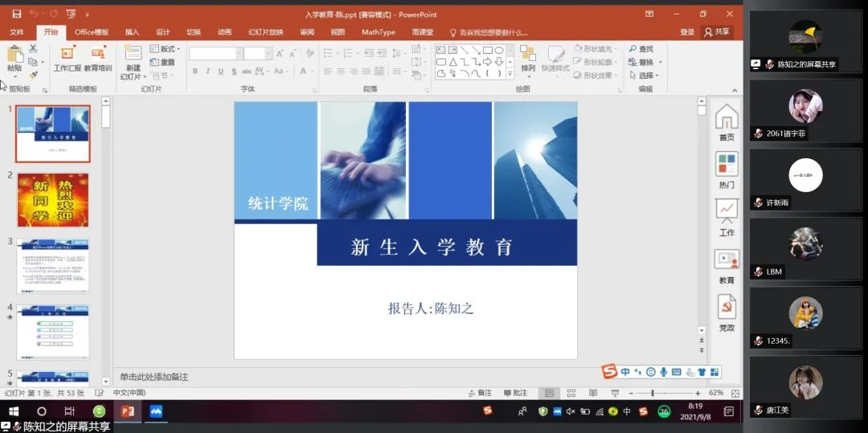This screenshot has height=433, width=868.
Task: Toggle the 批注 comments pane
Action: pos(515,393)
